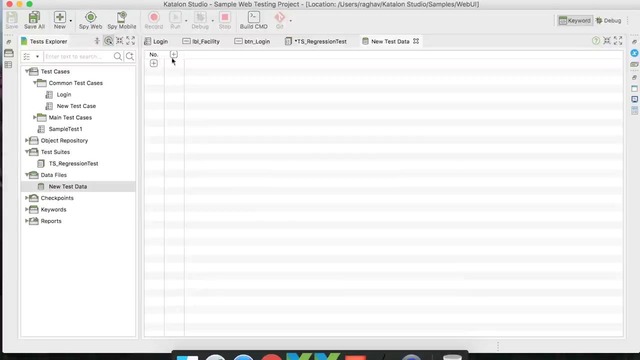The width and height of the screenshot is (640, 360).
Task: Open Build CMD generator
Action: pyautogui.click(x=253, y=20)
